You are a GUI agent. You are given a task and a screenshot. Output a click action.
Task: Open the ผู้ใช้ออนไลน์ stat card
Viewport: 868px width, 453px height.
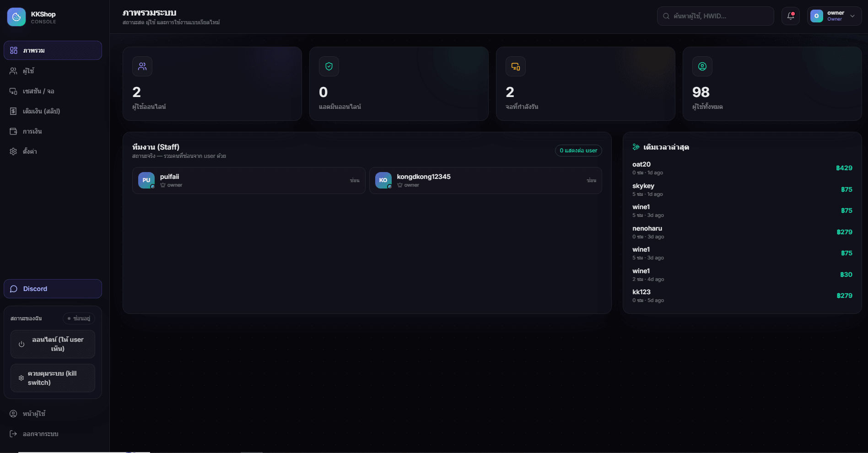tap(212, 84)
